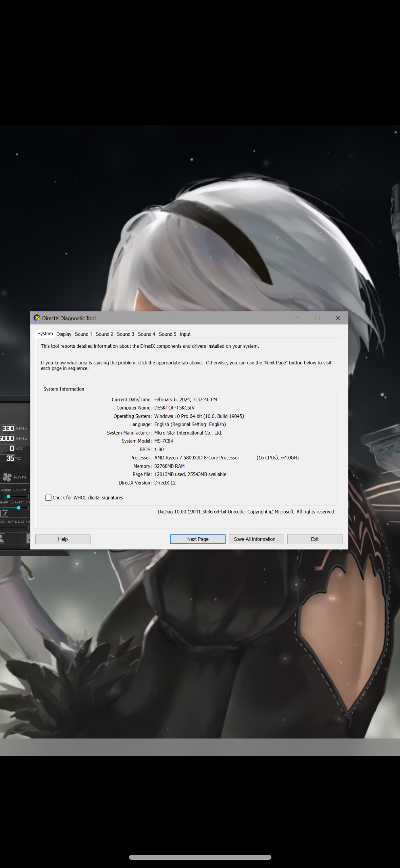This screenshot has height=868, width=400.
Task: Open the Sound 1 tab
Action: (83, 334)
